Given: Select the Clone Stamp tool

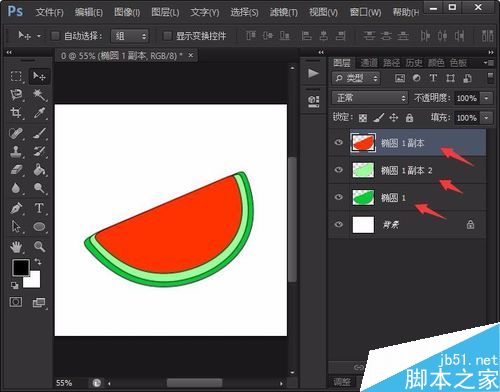Looking at the screenshot, I should (x=16, y=152).
